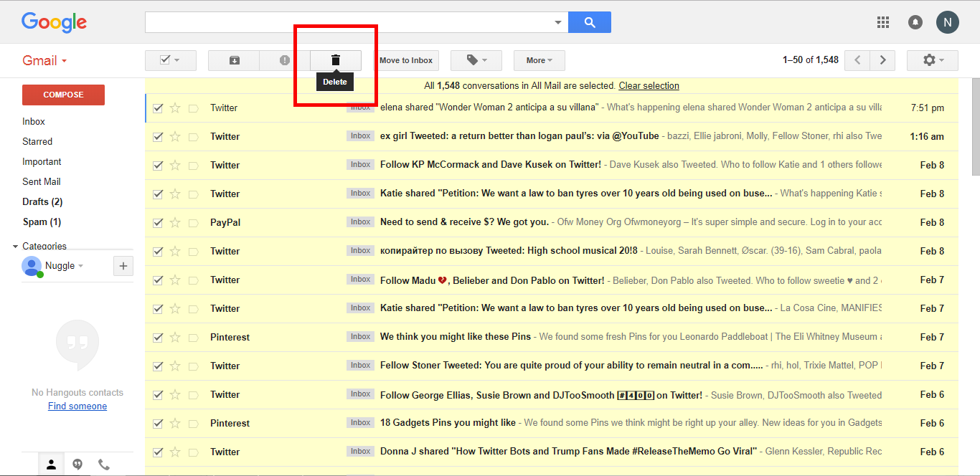980x476 pixels.
Task: Open the Sent Mail folder
Action: pyautogui.click(x=42, y=181)
